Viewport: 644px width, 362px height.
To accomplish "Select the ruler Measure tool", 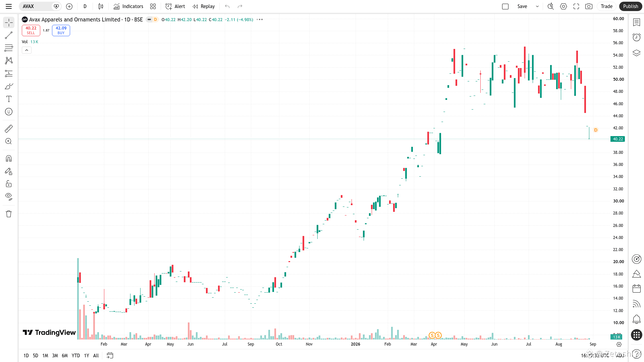I will coord(9,128).
